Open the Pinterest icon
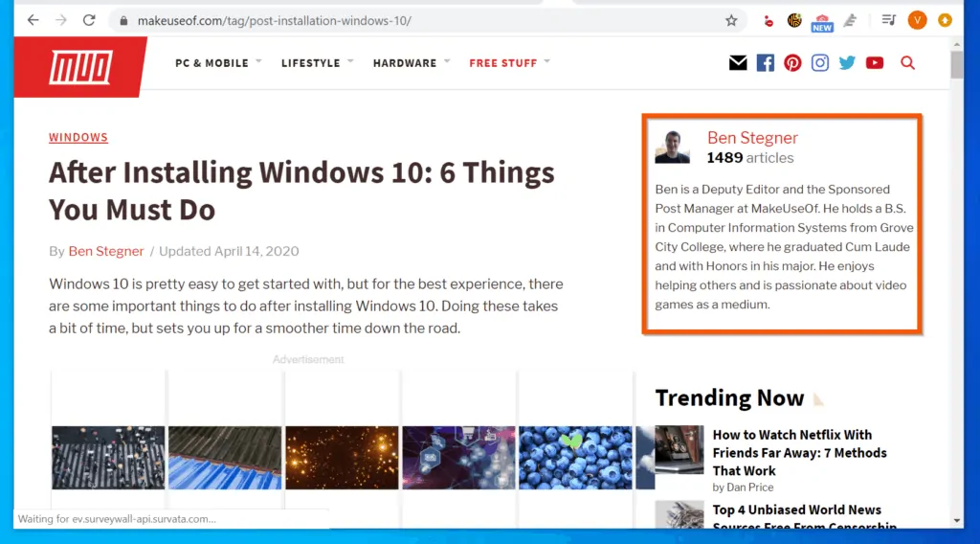 pos(792,62)
